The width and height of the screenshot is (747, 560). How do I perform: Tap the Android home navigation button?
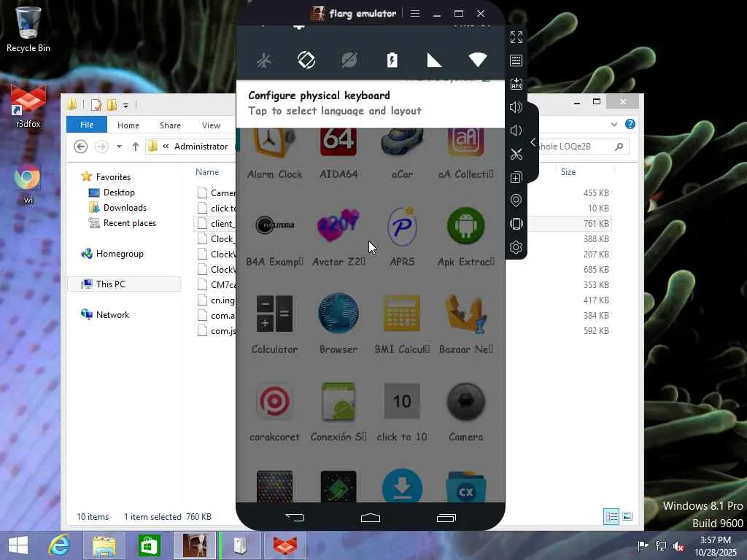point(370,518)
